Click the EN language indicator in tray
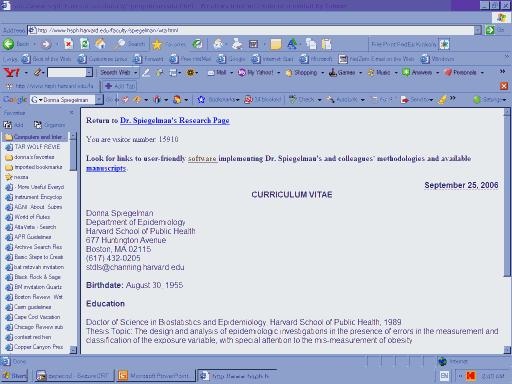The width and height of the screenshot is (512, 384). (x=444, y=376)
